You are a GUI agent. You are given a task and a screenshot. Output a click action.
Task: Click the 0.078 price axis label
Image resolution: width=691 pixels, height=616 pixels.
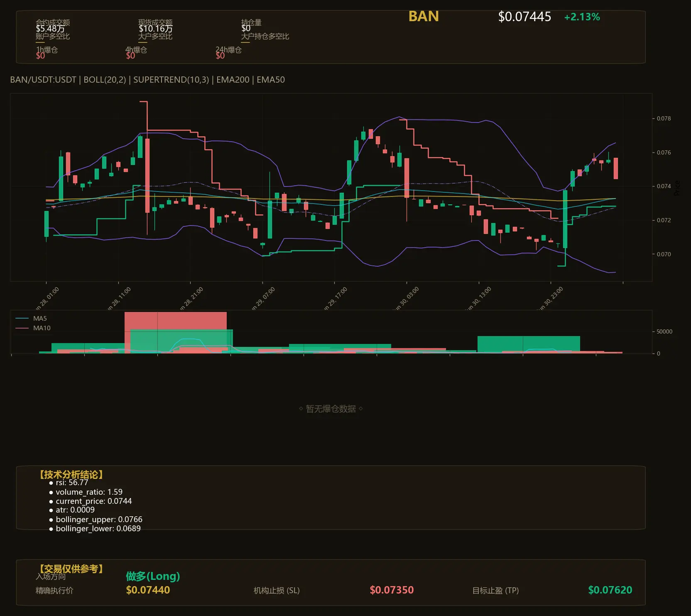click(x=664, y=118)
